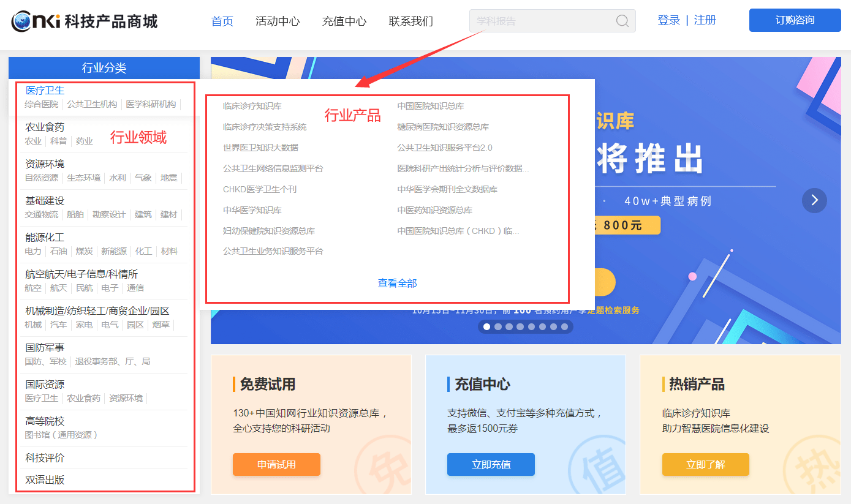The image size is (851, 504).
Task: Click the 订购咨询 button
Action: tap(795, 20)
